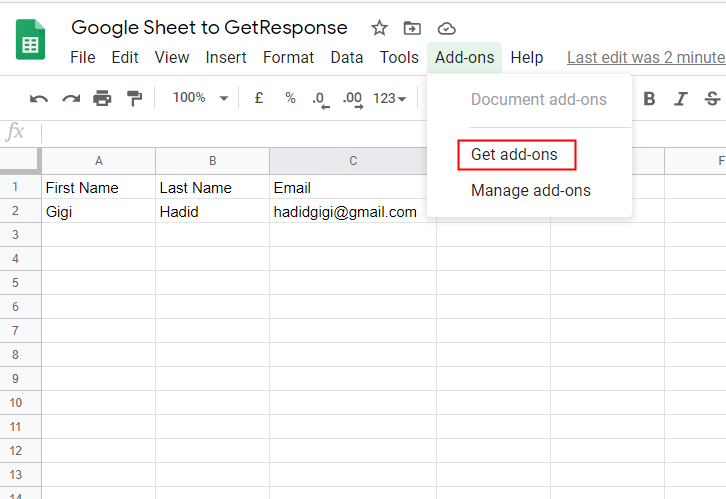Select column B header

(x=213, y=161)
